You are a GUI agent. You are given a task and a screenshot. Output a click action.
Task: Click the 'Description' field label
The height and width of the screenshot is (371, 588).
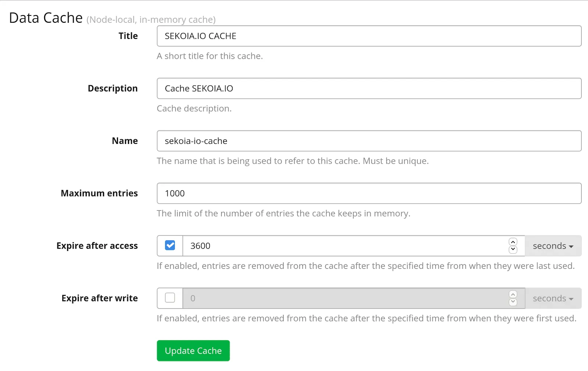[113, 89]
